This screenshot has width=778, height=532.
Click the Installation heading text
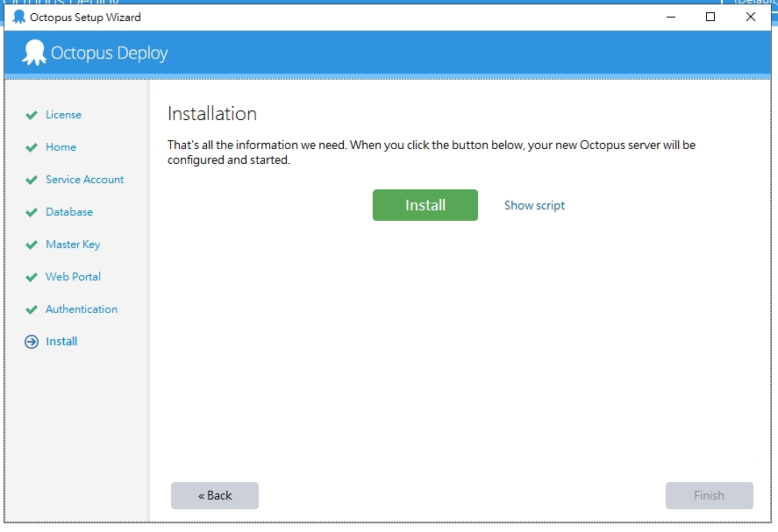(212, 114)
